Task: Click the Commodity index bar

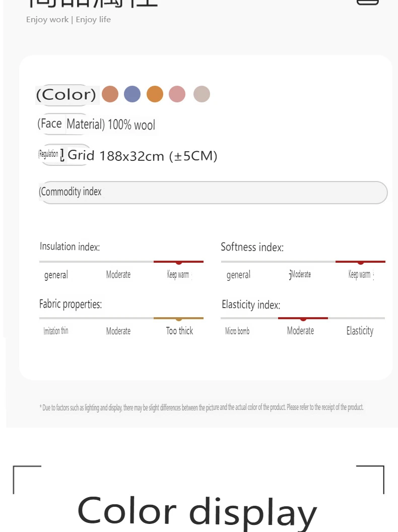Action: coord(213,192)
